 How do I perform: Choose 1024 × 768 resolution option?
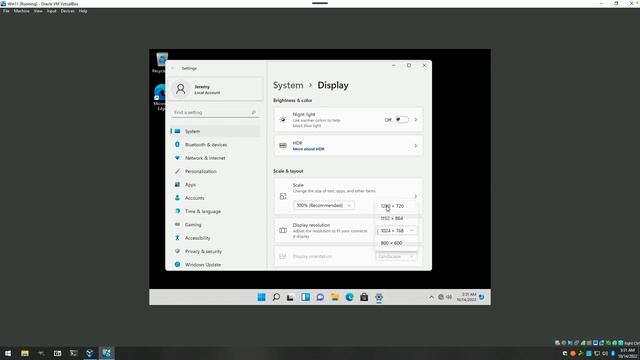click(397, 231)
